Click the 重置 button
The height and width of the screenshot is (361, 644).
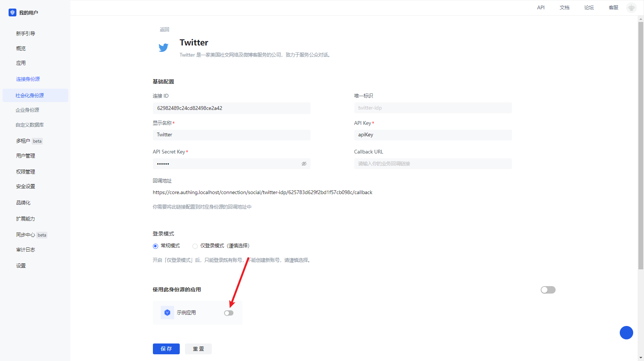(198, 349)
